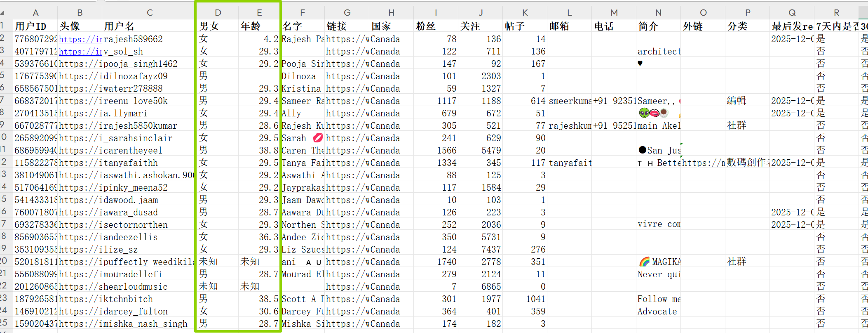Click the followers cell showing 1740
Image resolution: width=868 pixels, height=333 pixels.
pos(436,262)
